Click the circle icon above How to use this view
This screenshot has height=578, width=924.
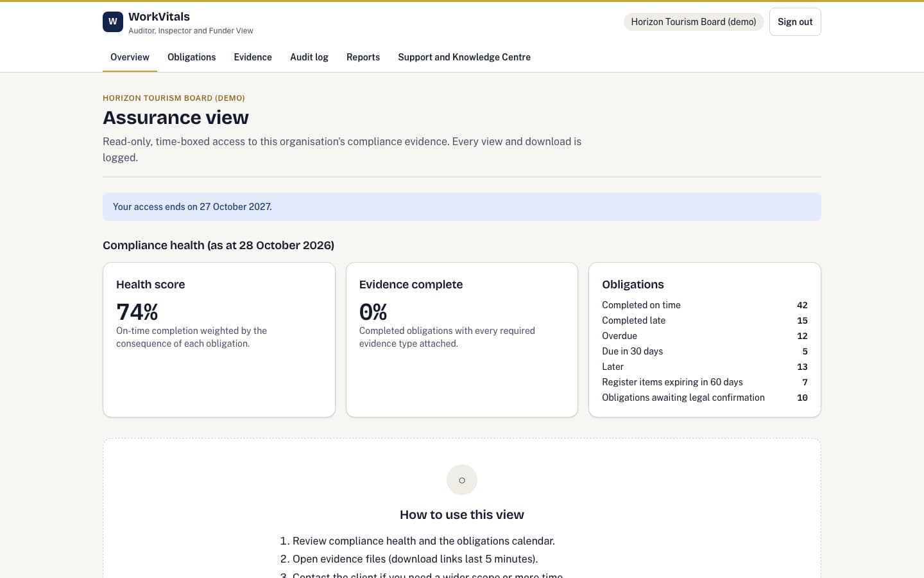pos(462,480)
